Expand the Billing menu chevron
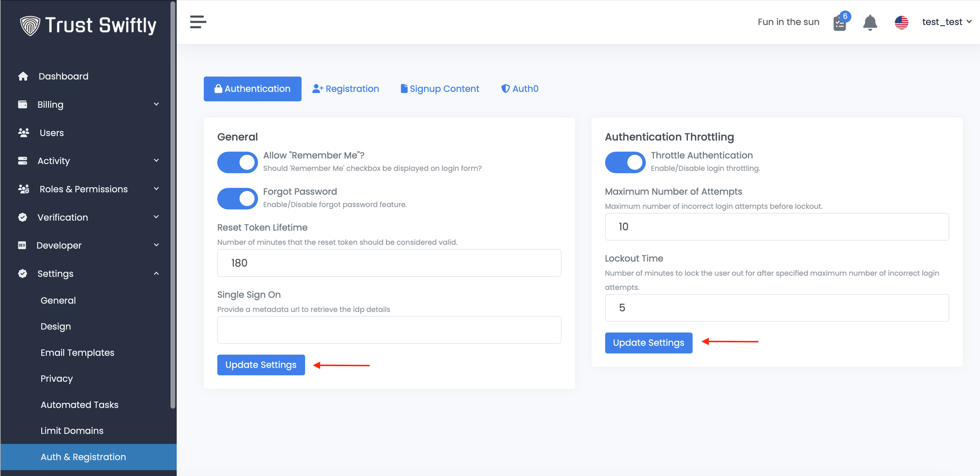980x476 pixels. tap(156, 104)
